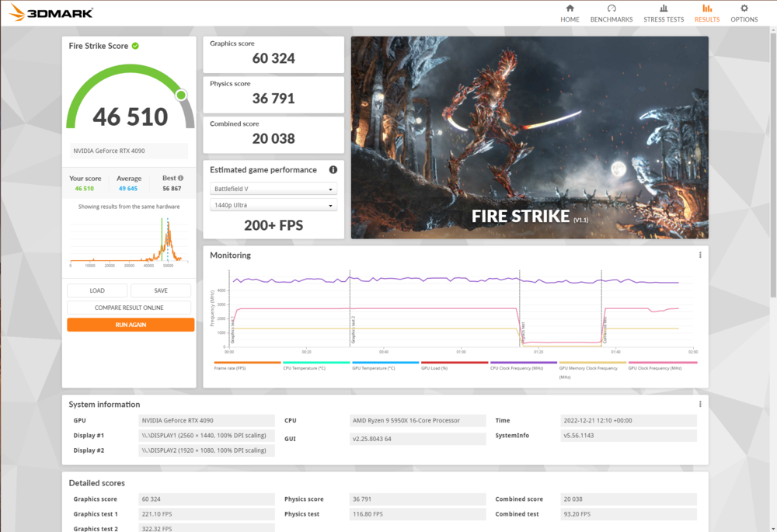This screenshot has height=532, width=777.
Task: Click the Best score info icon
Action: tap(180, 178)
